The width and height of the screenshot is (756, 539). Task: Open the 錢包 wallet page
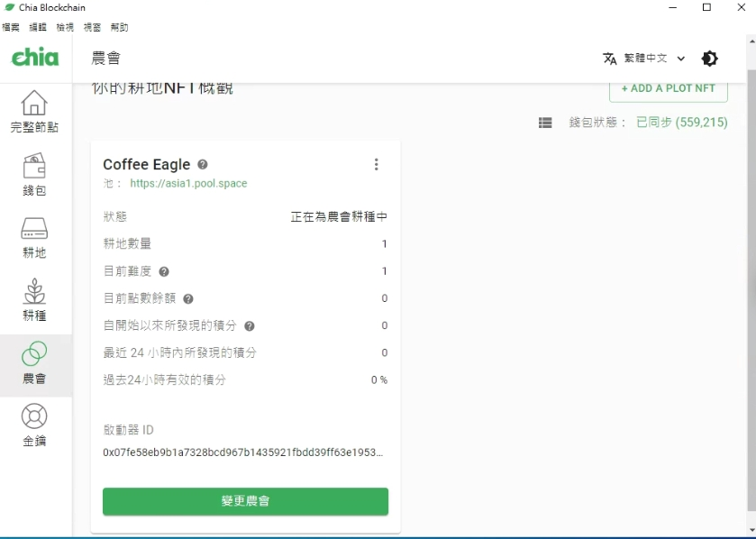click(x=35, y=175)
